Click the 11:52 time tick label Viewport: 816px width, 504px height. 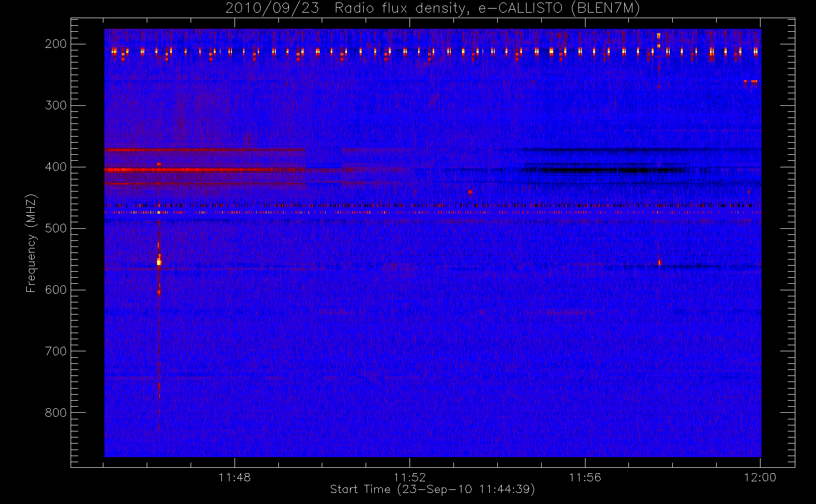(x=410, y=477)
